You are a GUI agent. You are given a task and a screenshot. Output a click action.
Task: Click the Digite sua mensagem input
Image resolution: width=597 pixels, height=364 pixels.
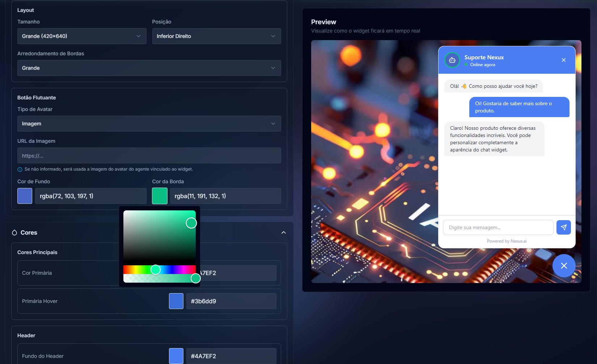(x=498, y=227)
